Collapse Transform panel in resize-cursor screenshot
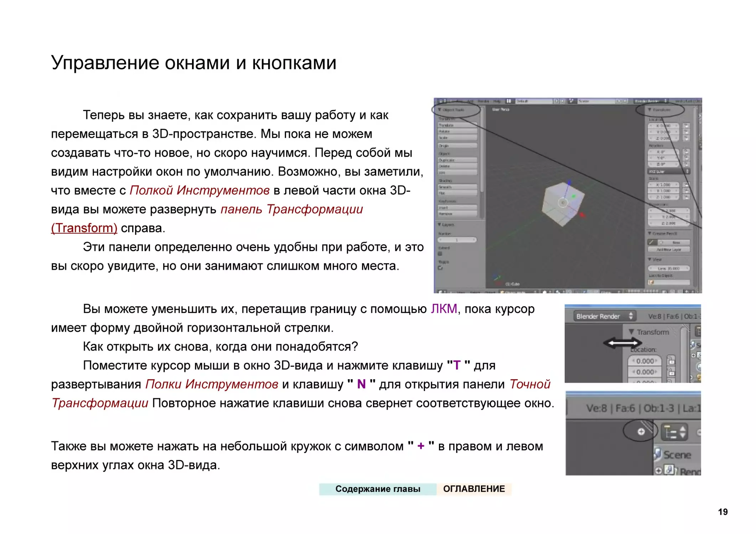The width and height of the screenshot is (756, 534). [631, 332]
